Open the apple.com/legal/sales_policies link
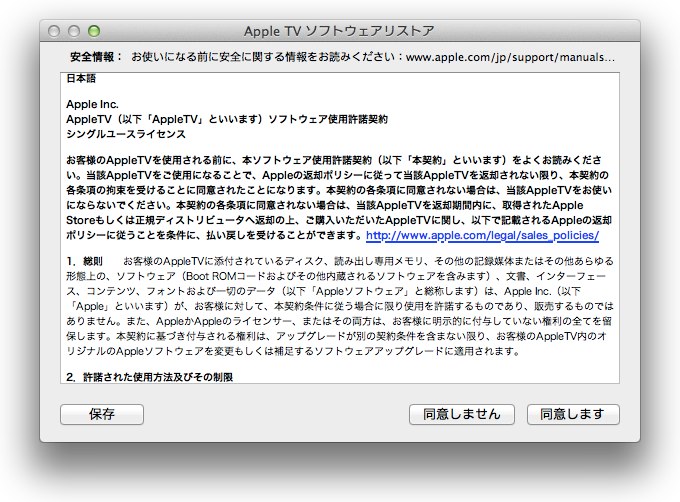 (x=482, y=235)
